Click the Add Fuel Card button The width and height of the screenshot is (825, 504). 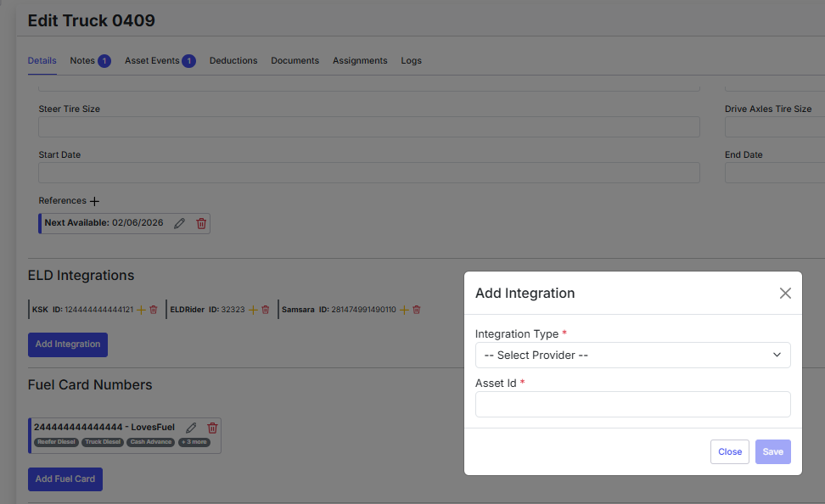65,479
